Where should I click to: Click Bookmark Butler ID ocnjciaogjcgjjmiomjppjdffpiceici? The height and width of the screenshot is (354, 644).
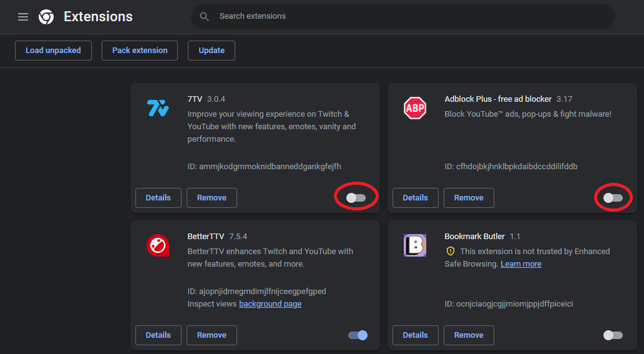509,304
